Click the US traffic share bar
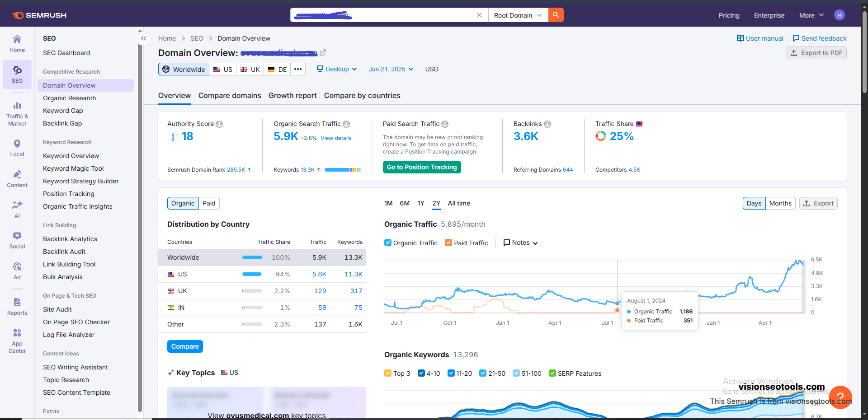The image size is (868, 420). [252, 274]
